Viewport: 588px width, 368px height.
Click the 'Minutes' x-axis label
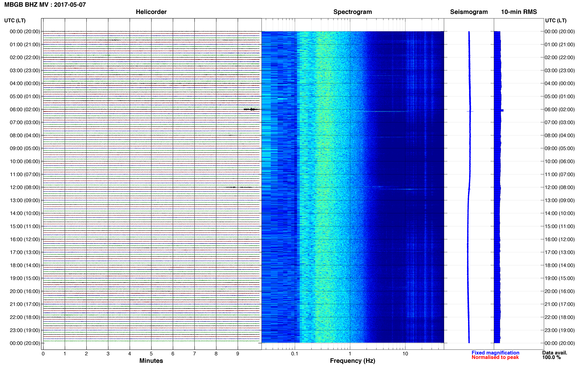coord(151,361)
